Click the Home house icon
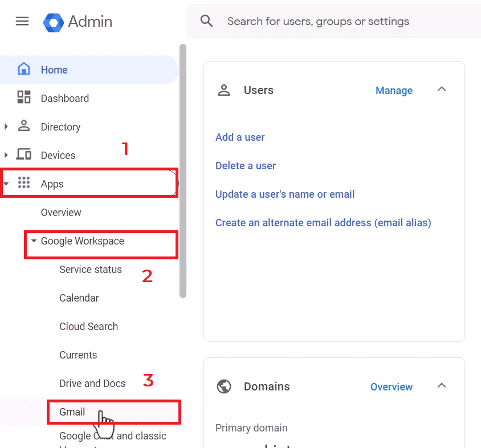Screen dimensions: 481x448 [x=24, y=70]
